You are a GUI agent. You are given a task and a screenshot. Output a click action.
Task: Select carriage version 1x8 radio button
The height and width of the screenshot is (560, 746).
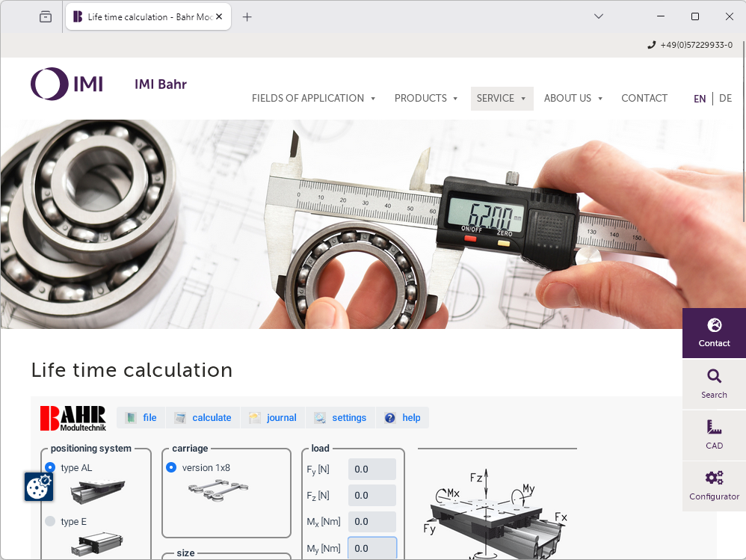click(171, 468)
